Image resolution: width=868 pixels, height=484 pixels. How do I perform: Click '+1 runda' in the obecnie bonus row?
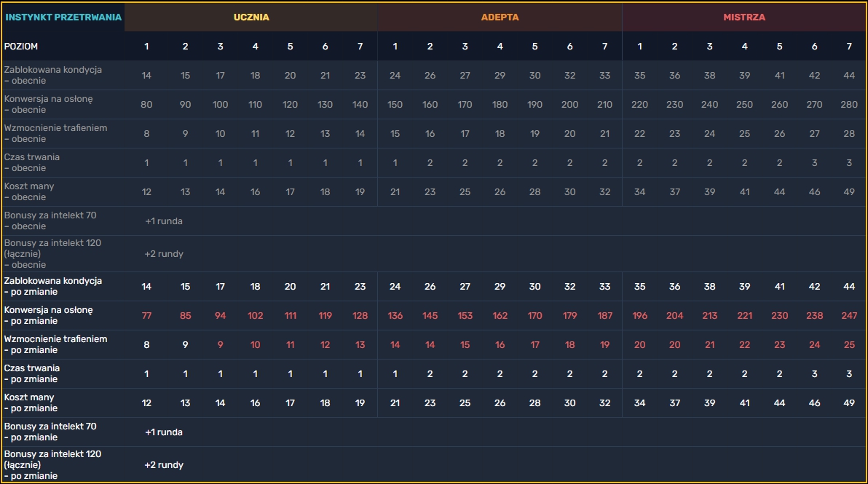pyautogui.click(x=164, y=221)
